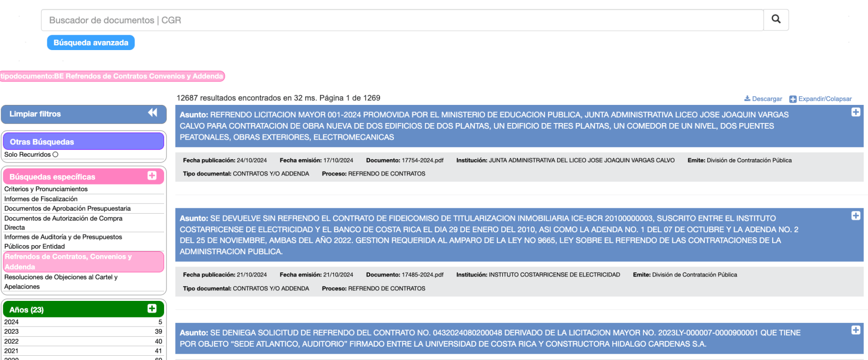This screenshot has width=868, height=360.
Task: Click Limpiar filtros
Action: [x=35, y=114]
